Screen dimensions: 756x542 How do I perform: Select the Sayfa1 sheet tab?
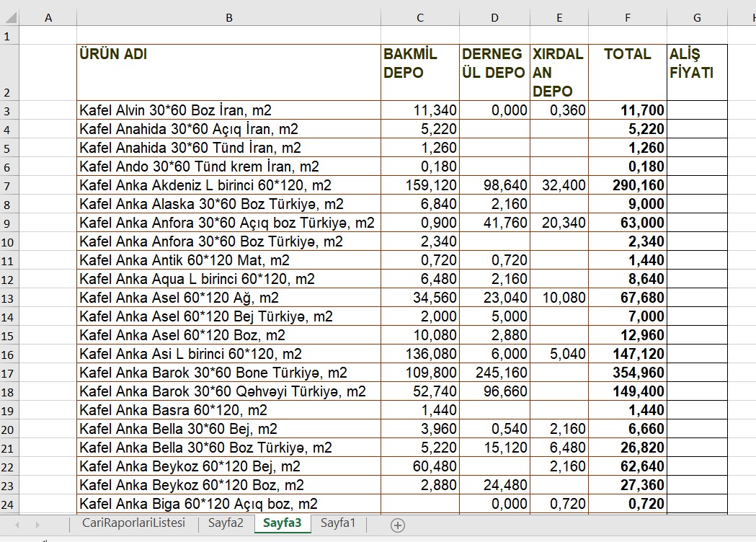tap(338, 523)
